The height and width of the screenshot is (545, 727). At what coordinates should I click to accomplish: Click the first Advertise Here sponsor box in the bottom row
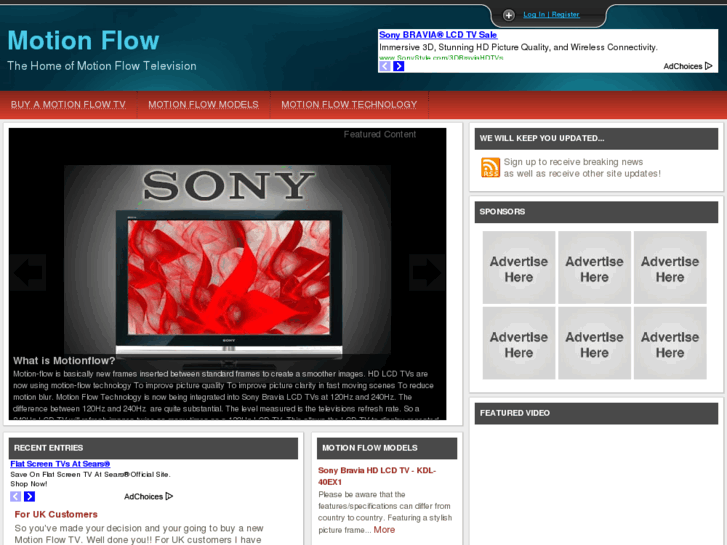tap(519, 343)
